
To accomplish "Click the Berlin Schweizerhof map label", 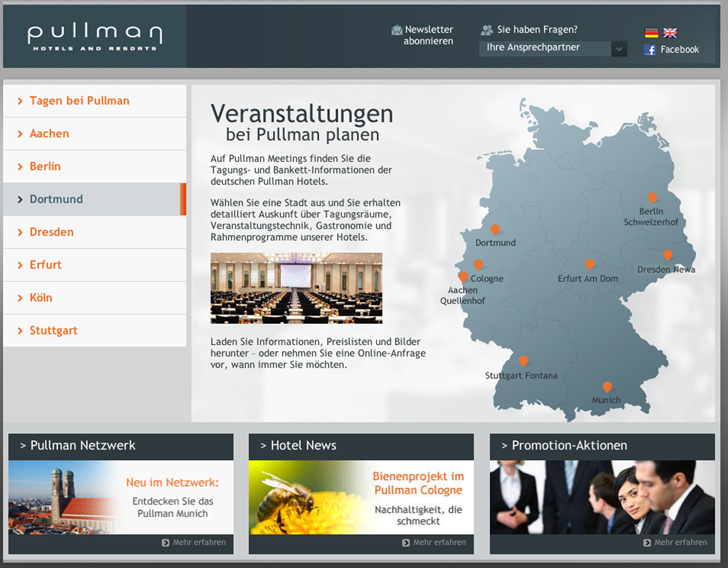I will (651, 217).
